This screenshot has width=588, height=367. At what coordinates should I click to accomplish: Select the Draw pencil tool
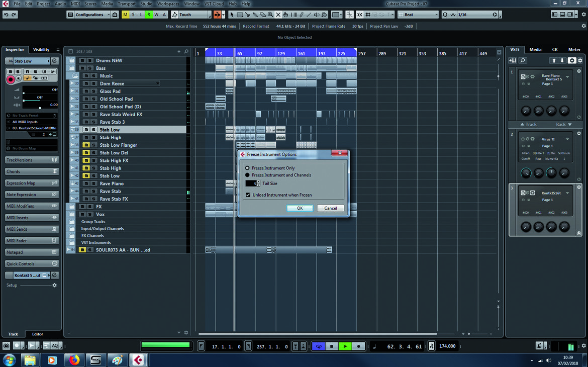point(301,15)
